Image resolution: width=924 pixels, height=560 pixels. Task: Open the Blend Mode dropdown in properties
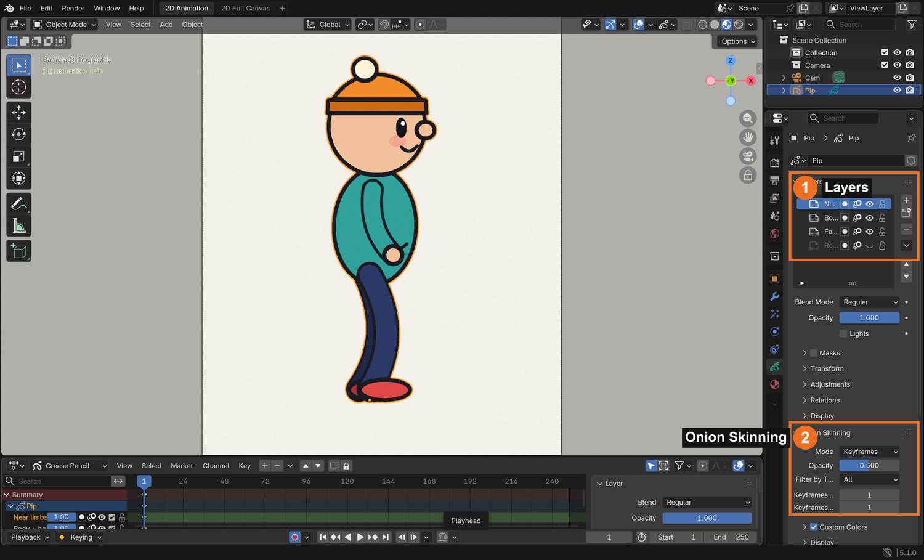click(x=869, y=302)
